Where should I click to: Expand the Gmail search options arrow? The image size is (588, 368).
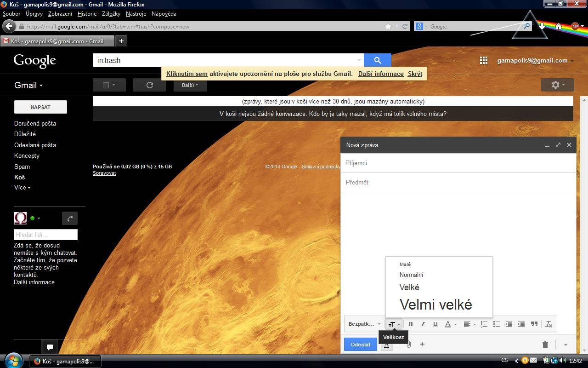[359, 60]
